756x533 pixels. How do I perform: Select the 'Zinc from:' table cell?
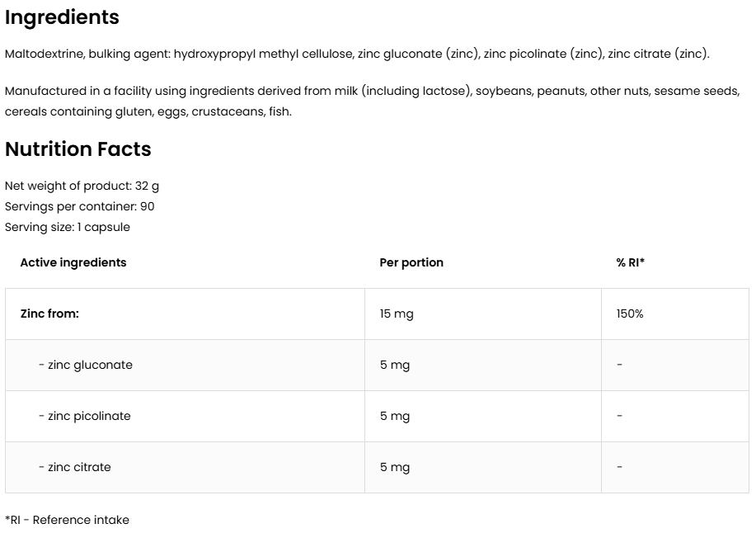pyautogui.click(x=49, y=314)
